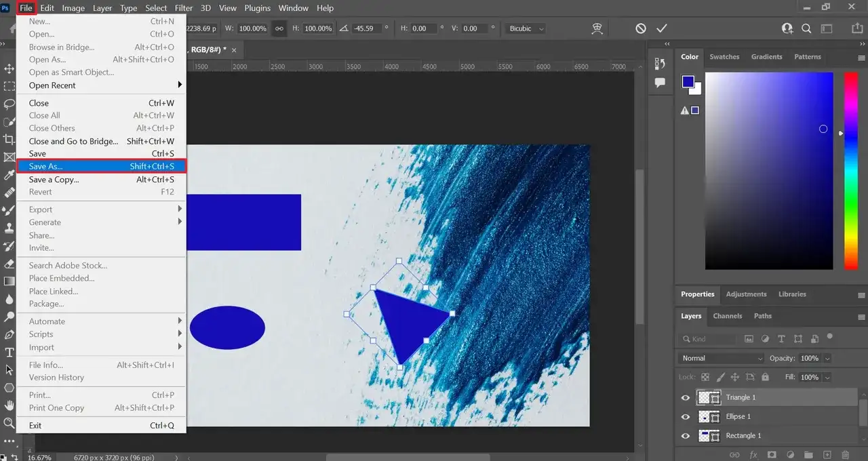Open the Bicubic interpolation dropdown

tap(526, 28)
